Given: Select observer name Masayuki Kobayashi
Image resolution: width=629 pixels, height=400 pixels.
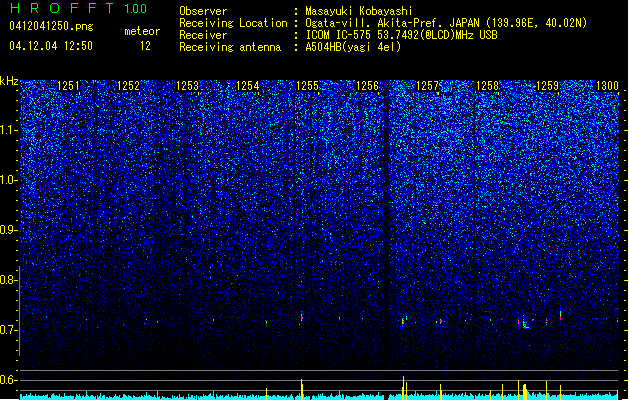Looking at the screenshot, I should [x=359, y=11].
